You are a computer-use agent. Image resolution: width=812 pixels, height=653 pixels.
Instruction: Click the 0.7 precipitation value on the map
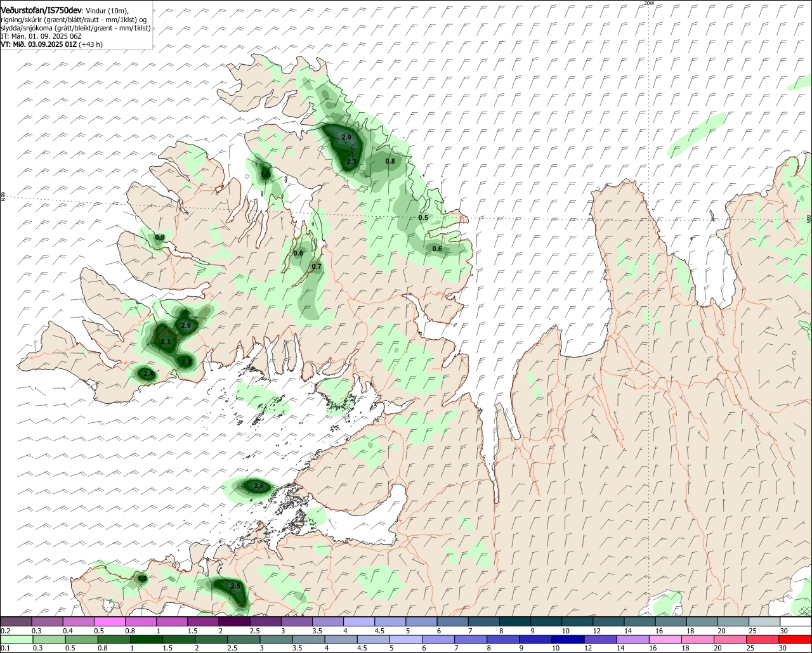point(317,266)
